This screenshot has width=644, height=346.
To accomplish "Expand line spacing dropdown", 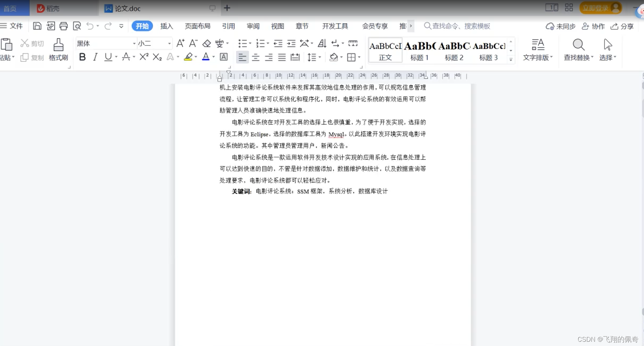I will click(320, 57).
